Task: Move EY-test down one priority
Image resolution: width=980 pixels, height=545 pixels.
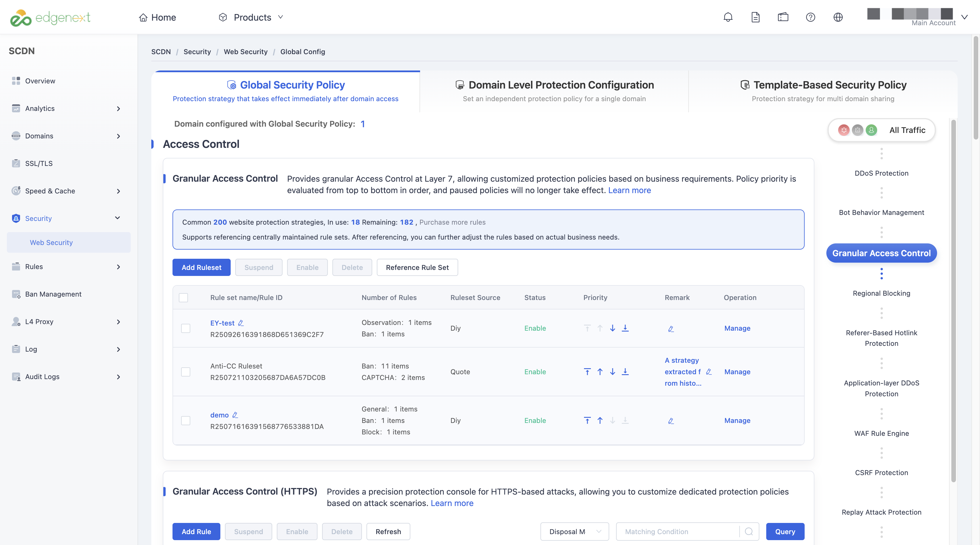Action: coord(613,328)
